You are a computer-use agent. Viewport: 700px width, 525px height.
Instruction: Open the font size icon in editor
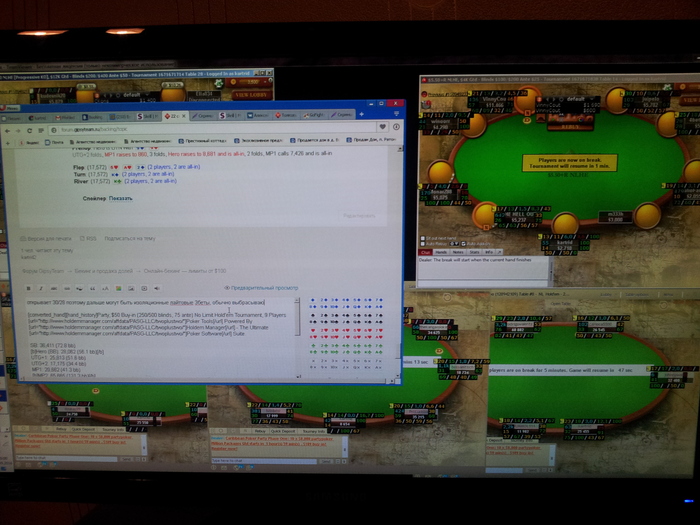pyautogui.click(x=105, y=288)
